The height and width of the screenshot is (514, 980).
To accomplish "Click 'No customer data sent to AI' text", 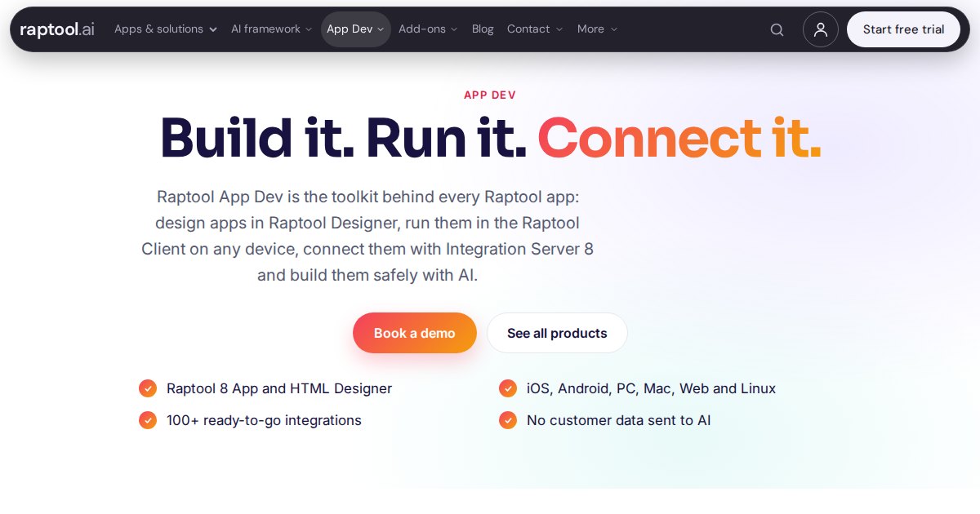I will click(x=618, y=420).
